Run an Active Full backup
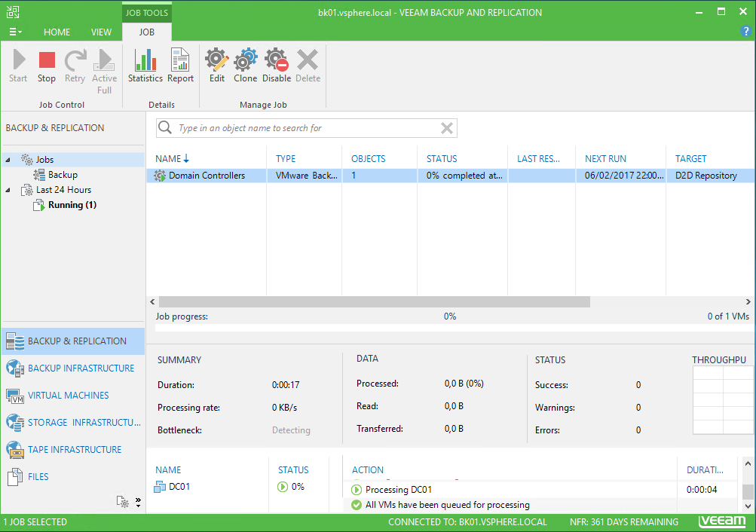Screen dimensions: 756x532 (104, 72)
